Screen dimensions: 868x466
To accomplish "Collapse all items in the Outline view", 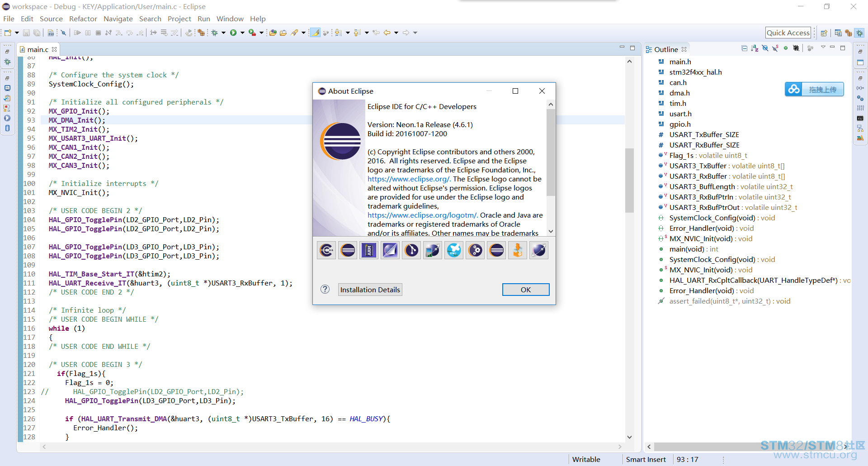I will [744, 48].
